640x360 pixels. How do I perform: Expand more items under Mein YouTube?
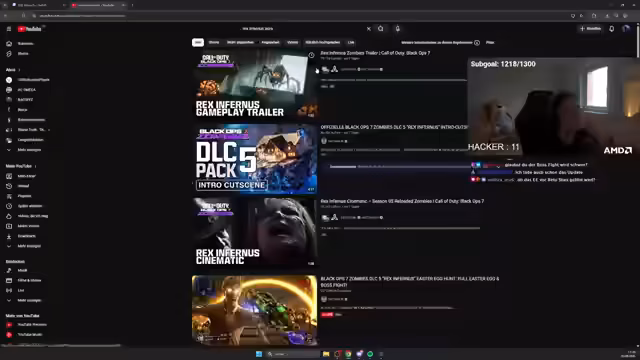pyautogui.click(x=29, y=246)
